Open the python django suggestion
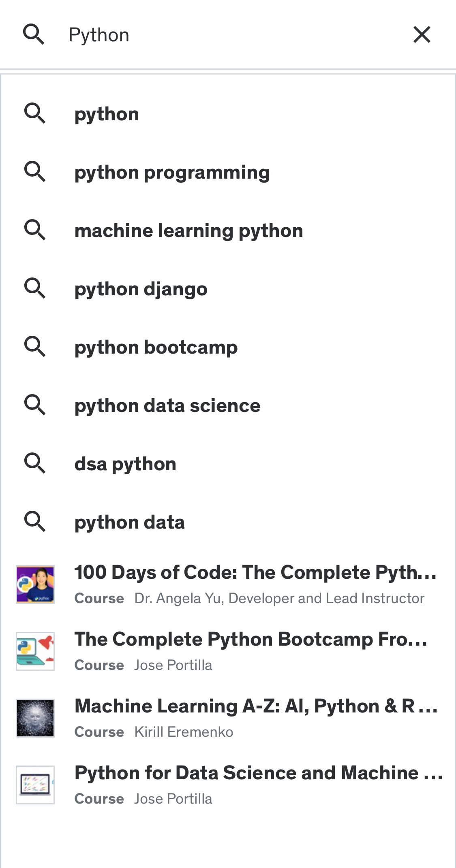The height and width of the screenshot is (868, 456). [x=141, y=288]
